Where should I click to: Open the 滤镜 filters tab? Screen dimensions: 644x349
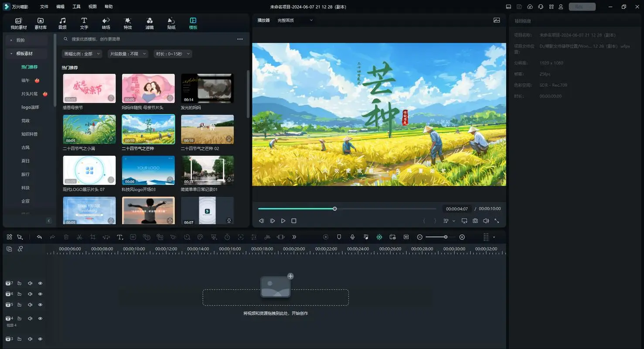tap(150, 24)
